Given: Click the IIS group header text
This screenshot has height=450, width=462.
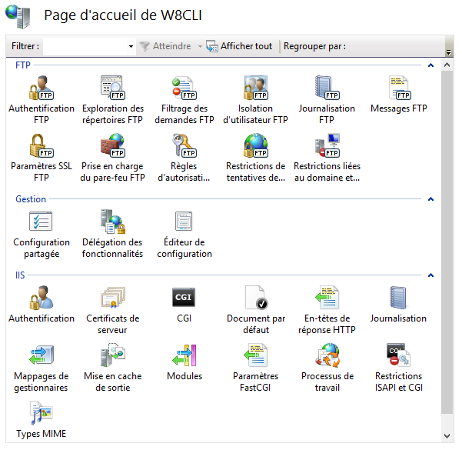Looking at the screenshot, I should [20, 275].
